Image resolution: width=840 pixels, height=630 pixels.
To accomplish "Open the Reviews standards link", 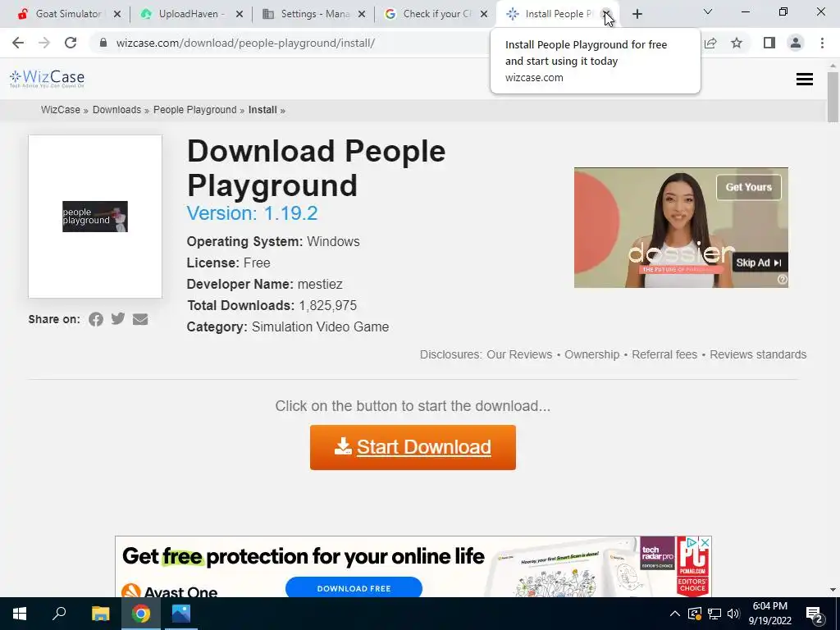I will [758, 354].
